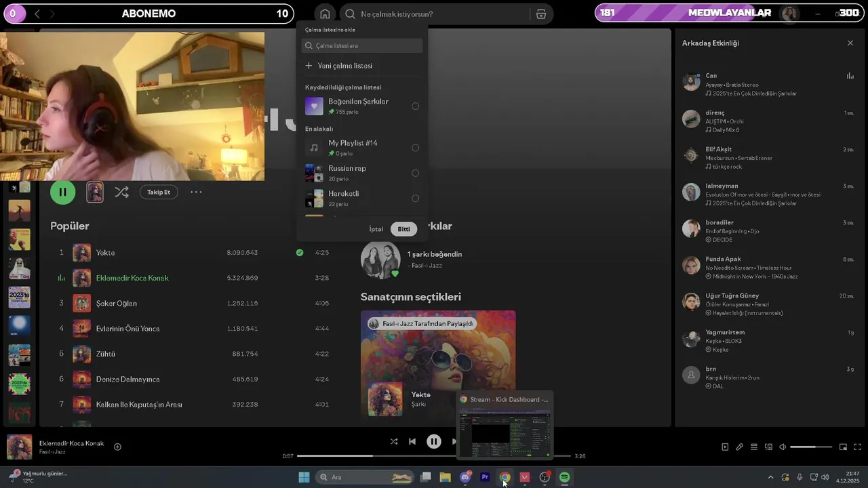The image size is (868, 488).
Task: Navigate back with the left arrow
Action: [x=37, y=14]
